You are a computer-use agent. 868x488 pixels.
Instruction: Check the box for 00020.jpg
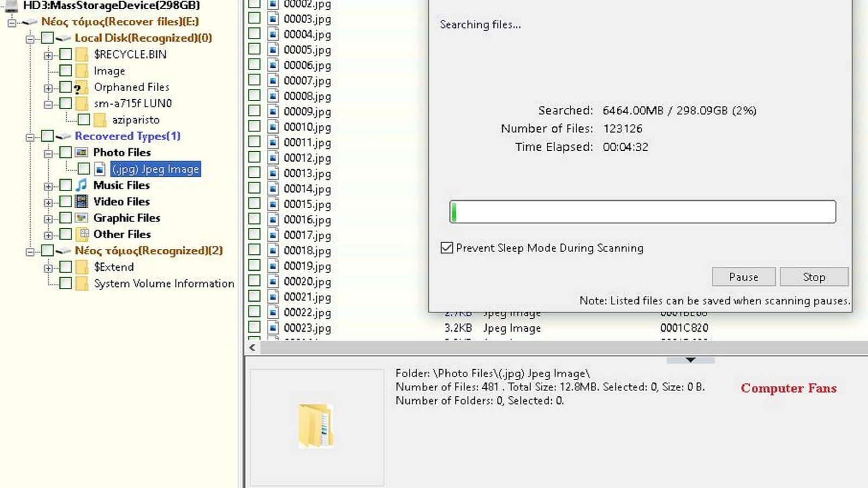coord(254,281)
